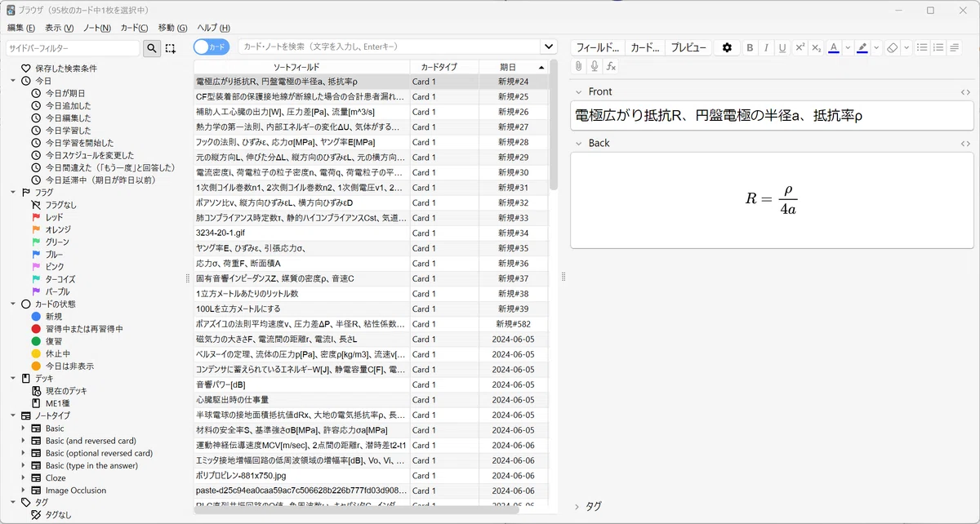The height and width of the screenshot is (524, 980).
Task: Apply text color with A icon
Action: click(x=834, y=47)
